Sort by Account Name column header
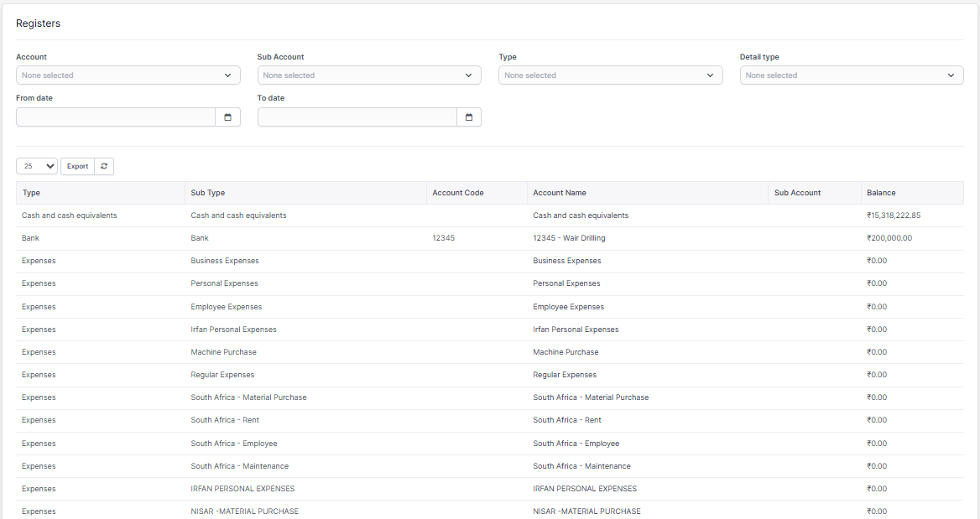 click(559, 193)
